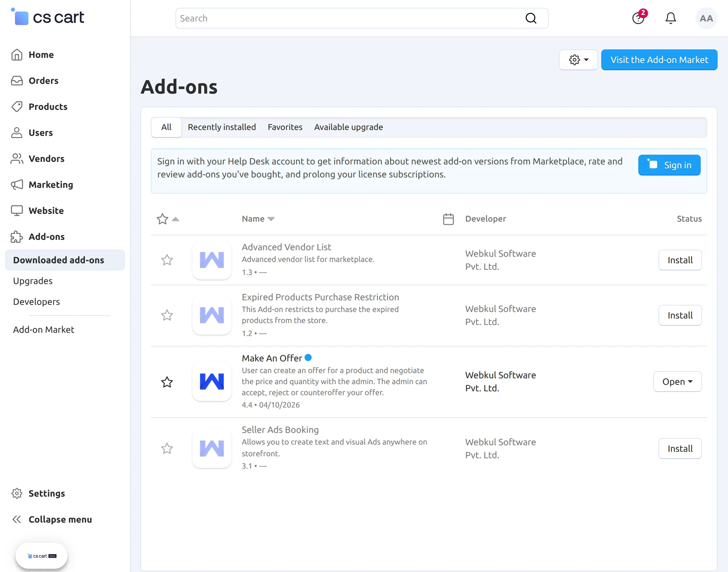This screenshot has height=572, width=728.
Task: Open the Seller Ads Booking name link
Action: pos(280,430)
